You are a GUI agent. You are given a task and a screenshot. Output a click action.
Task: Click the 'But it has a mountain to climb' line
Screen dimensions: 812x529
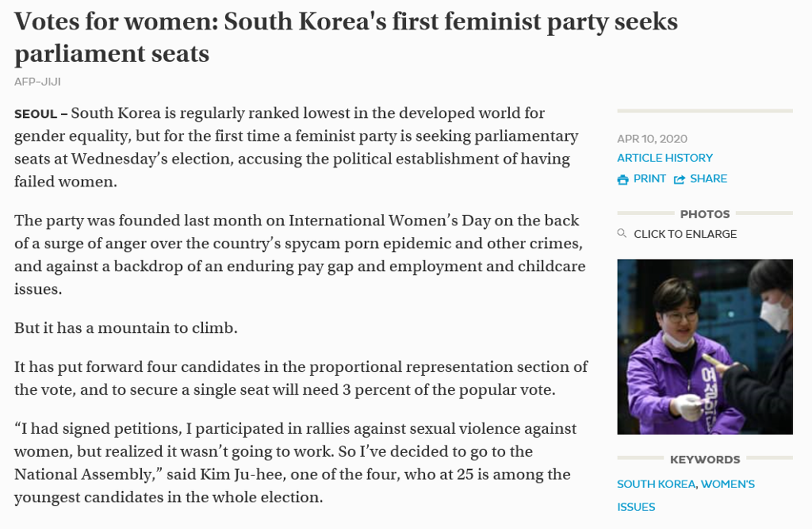tap(125, 328)
